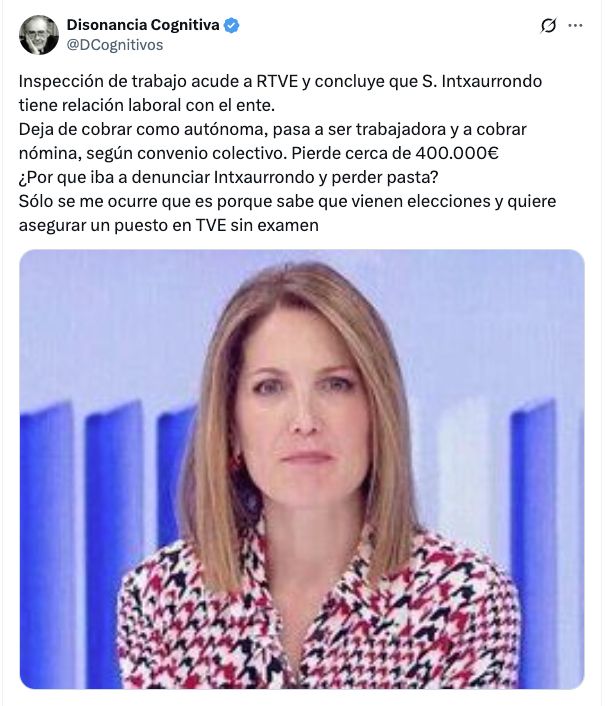Click the text 'Pierde cerca de 400.000€'

click(x=395, y=154)
